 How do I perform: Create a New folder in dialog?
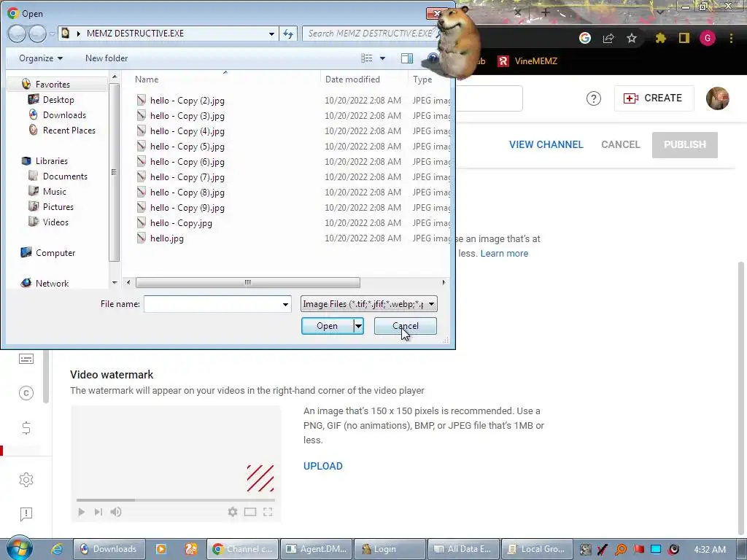[x=107, y=58]
